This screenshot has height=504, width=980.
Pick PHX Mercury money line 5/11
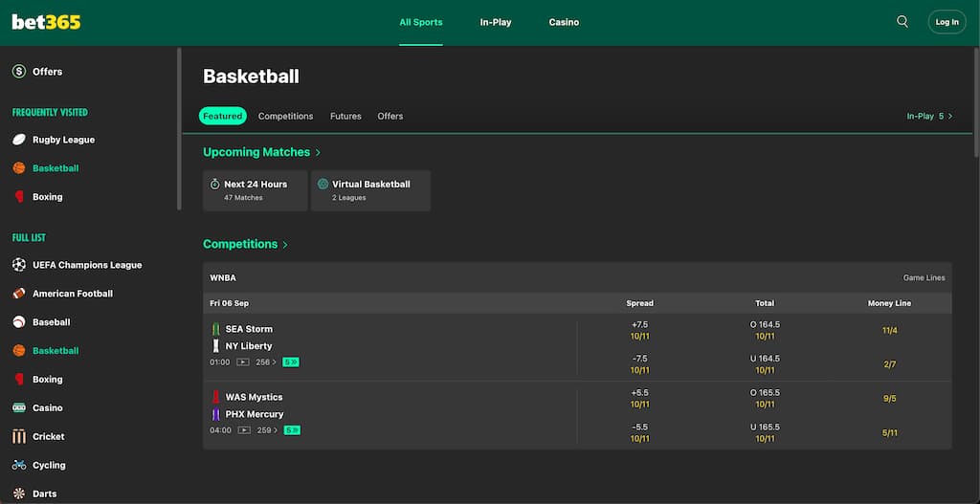(889, 433)
